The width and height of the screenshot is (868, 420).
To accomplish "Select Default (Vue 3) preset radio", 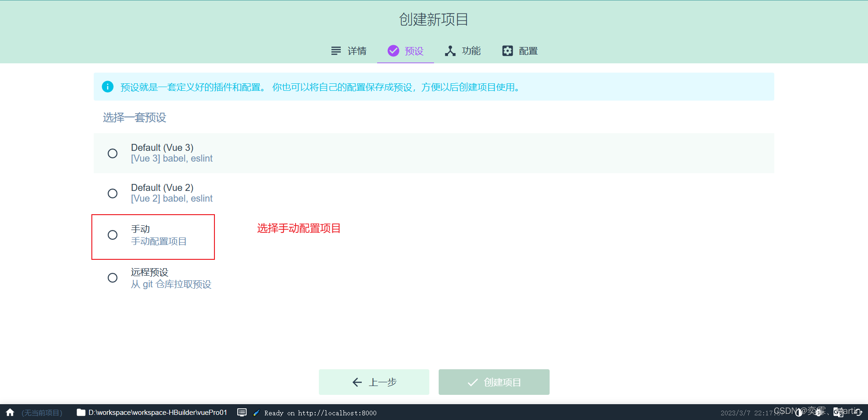I will coord(112,153).
